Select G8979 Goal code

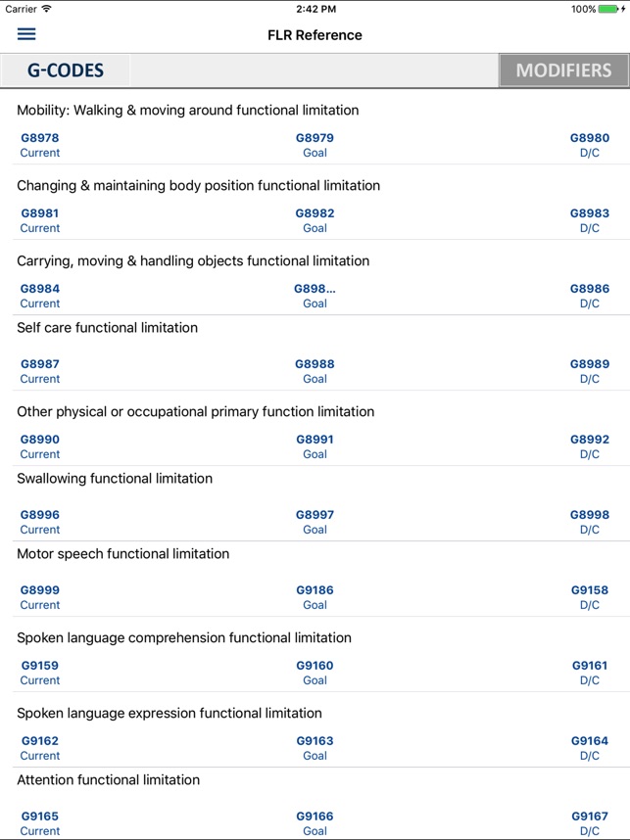coord(315,145)
